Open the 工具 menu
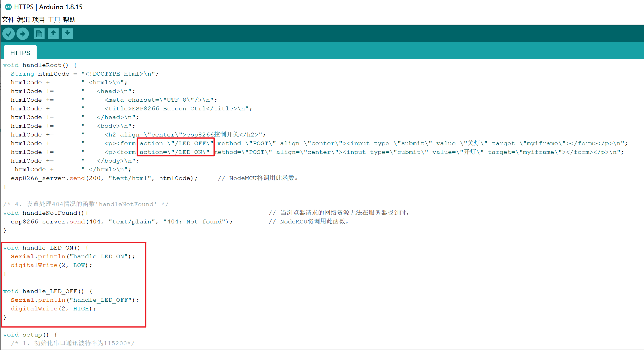This screenshot has width=644, height=350. [54, 20]
